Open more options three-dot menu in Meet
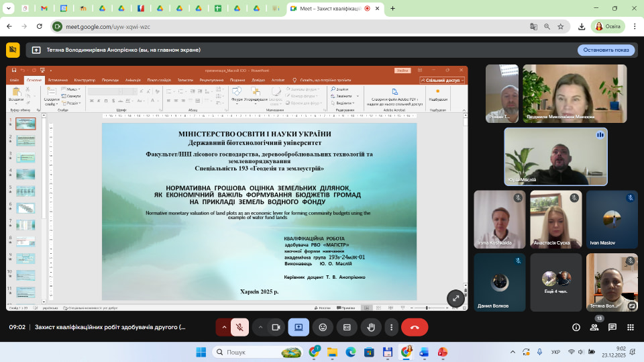 tap(390, 327)
